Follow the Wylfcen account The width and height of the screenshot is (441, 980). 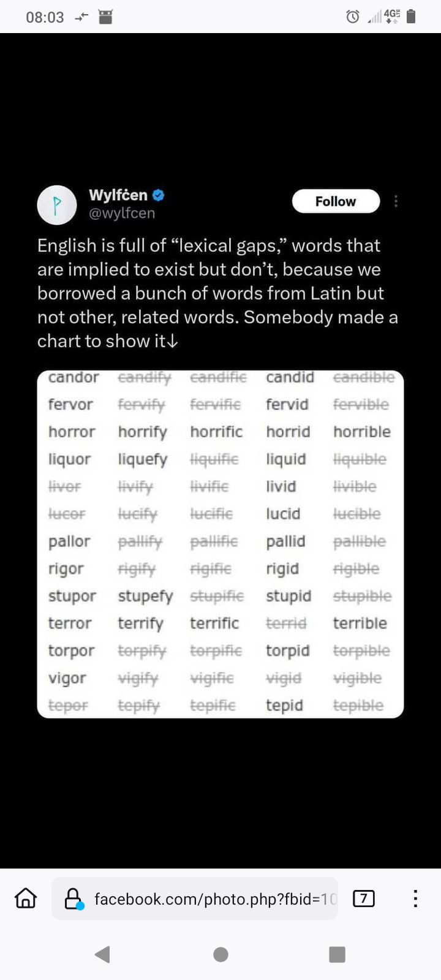(x=336, y=202)
